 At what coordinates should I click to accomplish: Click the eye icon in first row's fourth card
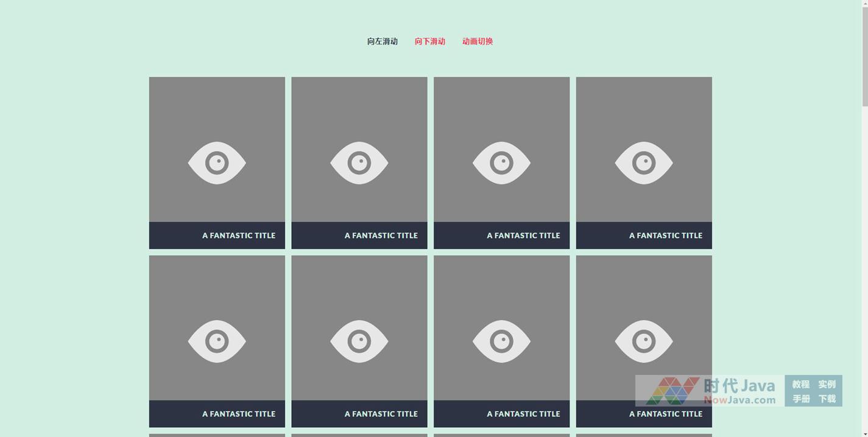click(644, 163)
